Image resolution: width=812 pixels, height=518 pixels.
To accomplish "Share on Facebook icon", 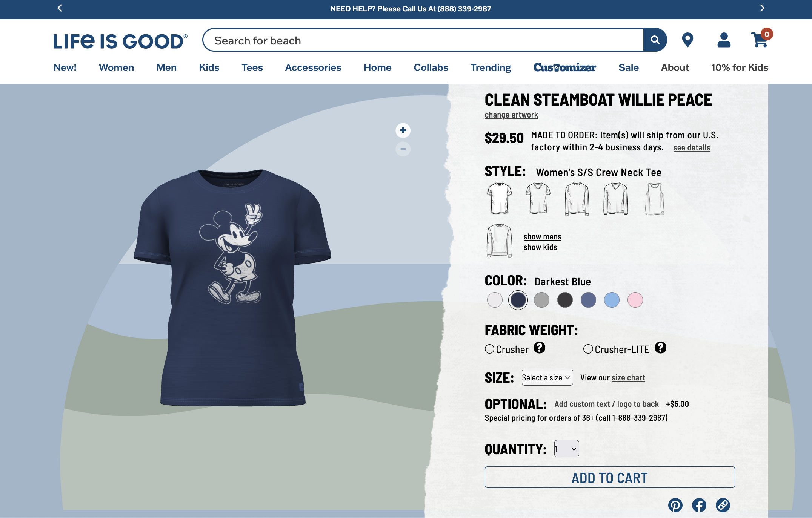I will 699,505.
